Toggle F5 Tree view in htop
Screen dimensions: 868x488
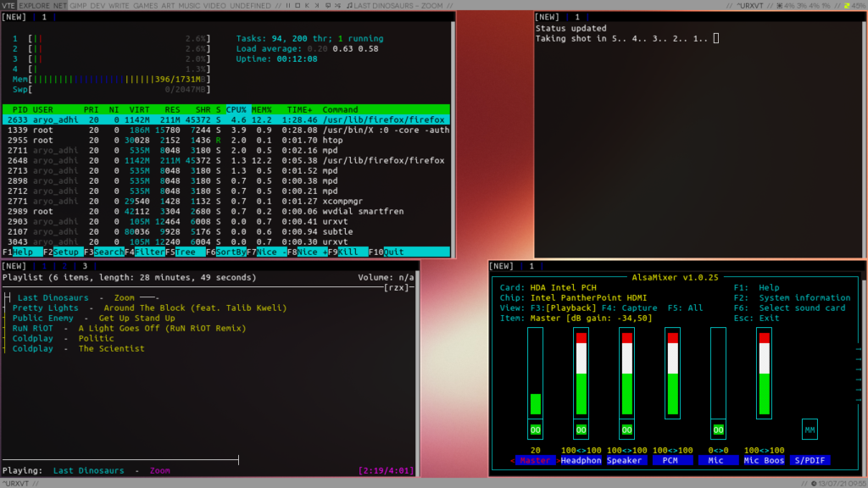pos(186,252)
